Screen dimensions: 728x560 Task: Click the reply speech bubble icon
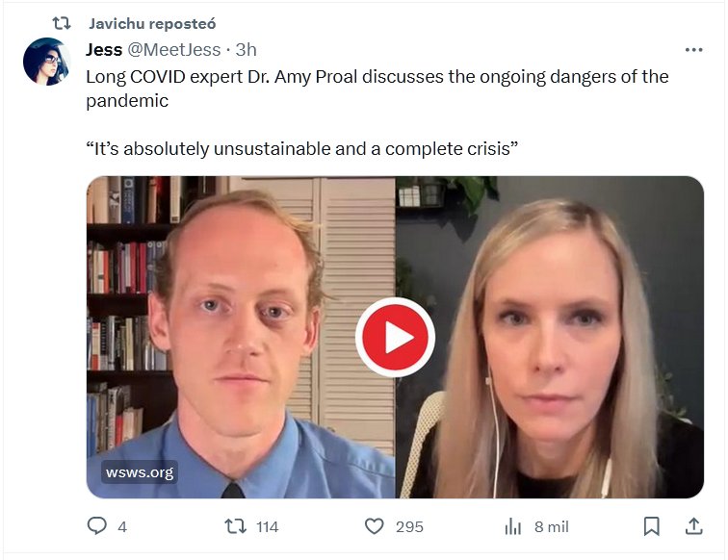coord(97,526)
